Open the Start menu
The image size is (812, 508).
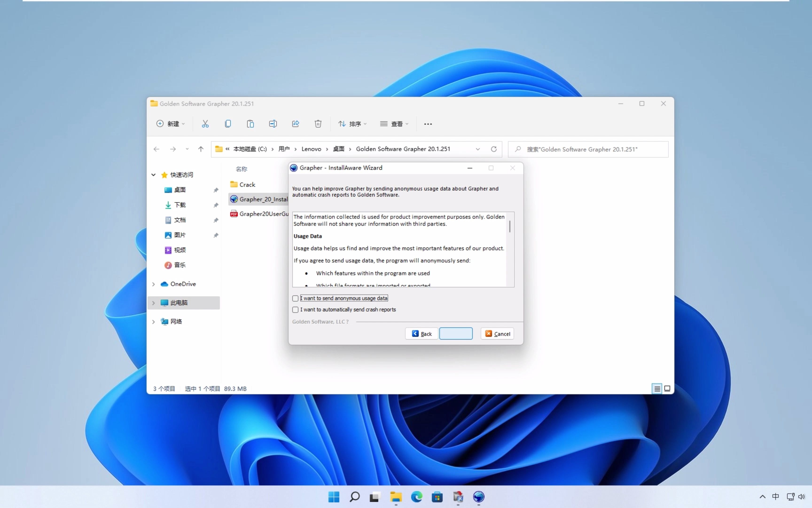pyautogui.click(x=334, y=496)
